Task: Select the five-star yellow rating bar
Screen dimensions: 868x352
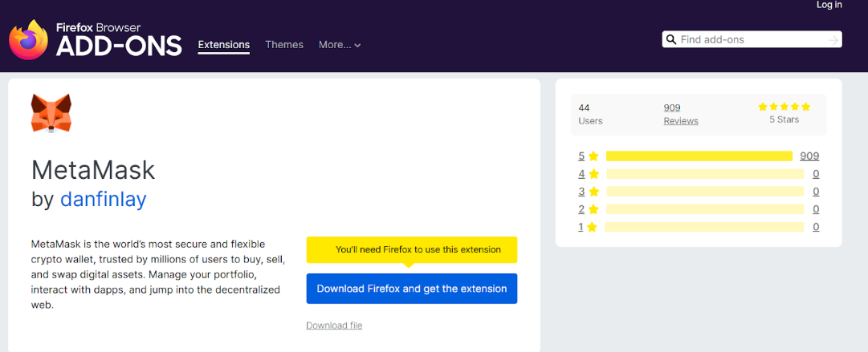Action: (x=699, y=156)
